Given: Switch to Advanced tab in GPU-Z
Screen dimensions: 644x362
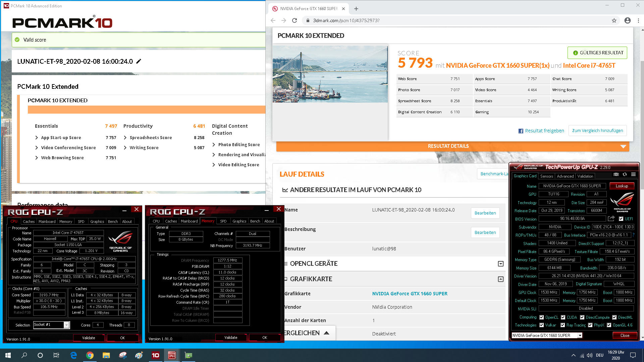Looking at the screenshot, I should coord(565,176).
